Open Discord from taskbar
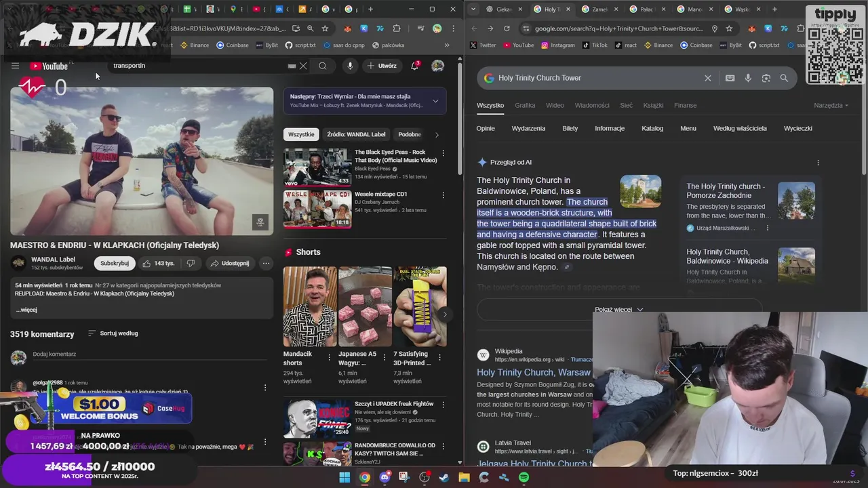 pos(384,477)
